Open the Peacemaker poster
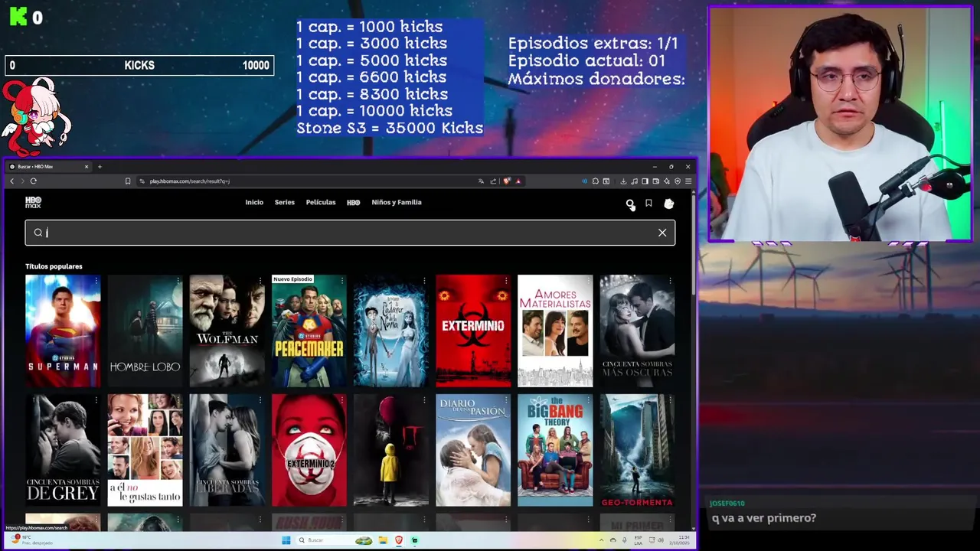Screen dimensions: 980x551 [x=309, y=331]
